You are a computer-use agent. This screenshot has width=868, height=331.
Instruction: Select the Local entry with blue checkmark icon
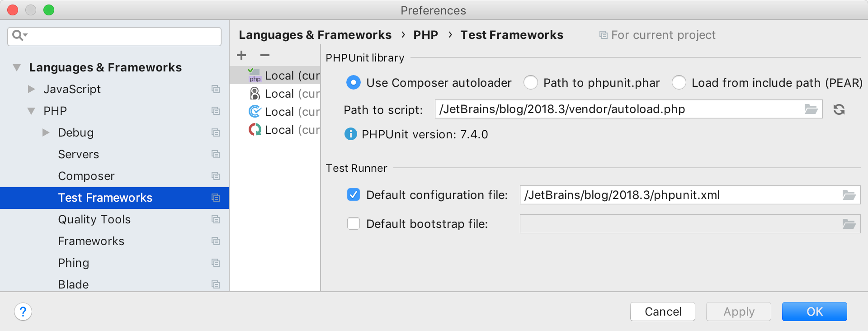pos(284,112)
